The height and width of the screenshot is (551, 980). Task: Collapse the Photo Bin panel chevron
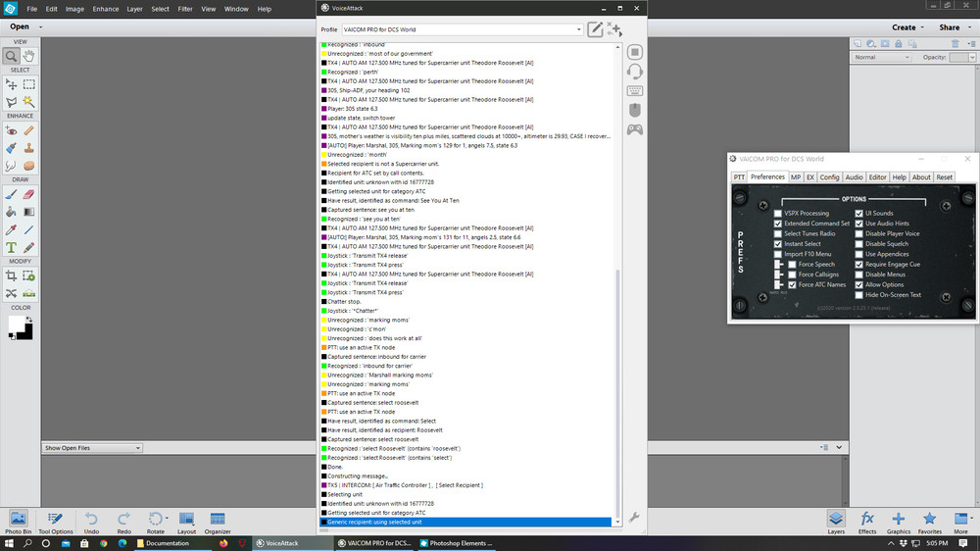[x=839, y=448]
